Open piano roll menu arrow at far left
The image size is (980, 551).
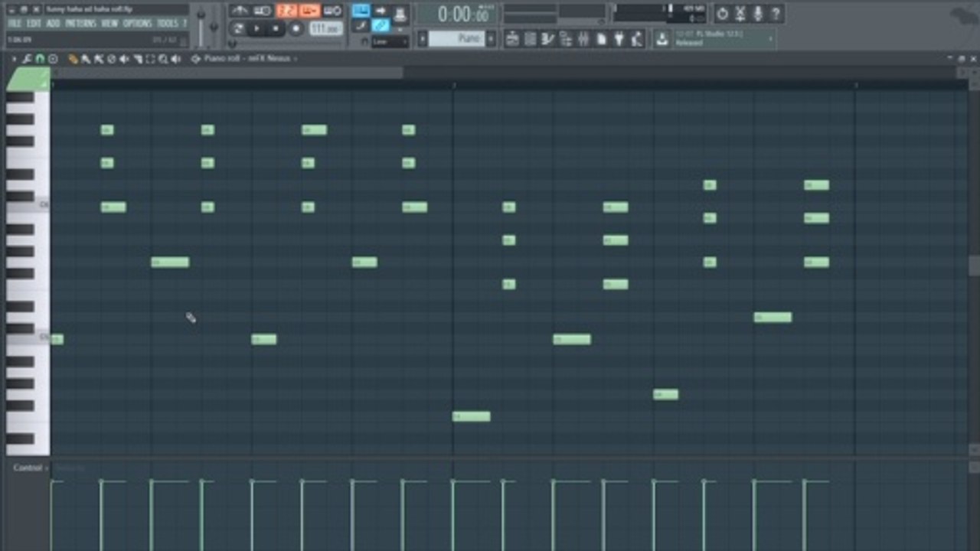[14, 58]
